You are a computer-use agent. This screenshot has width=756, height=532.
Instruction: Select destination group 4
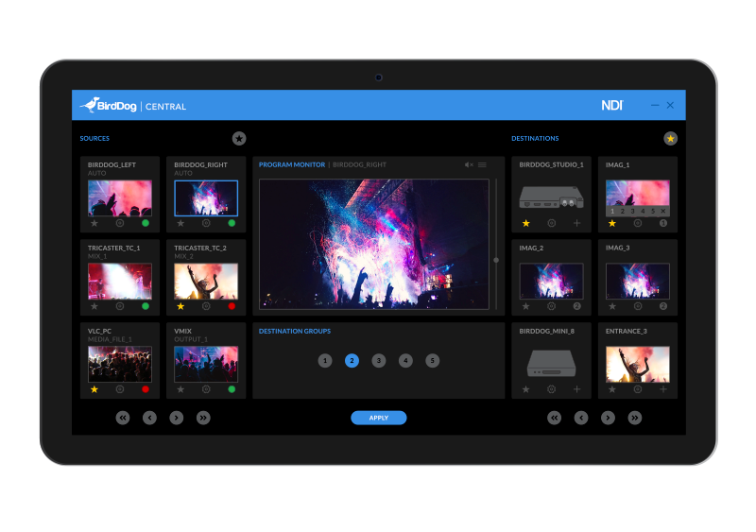tap(406, 360)
